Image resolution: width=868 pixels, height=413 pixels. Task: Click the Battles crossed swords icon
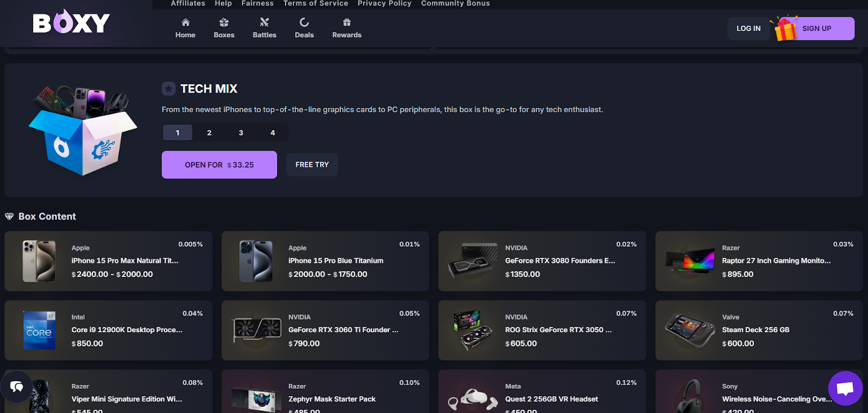click(x=264, y=22)
